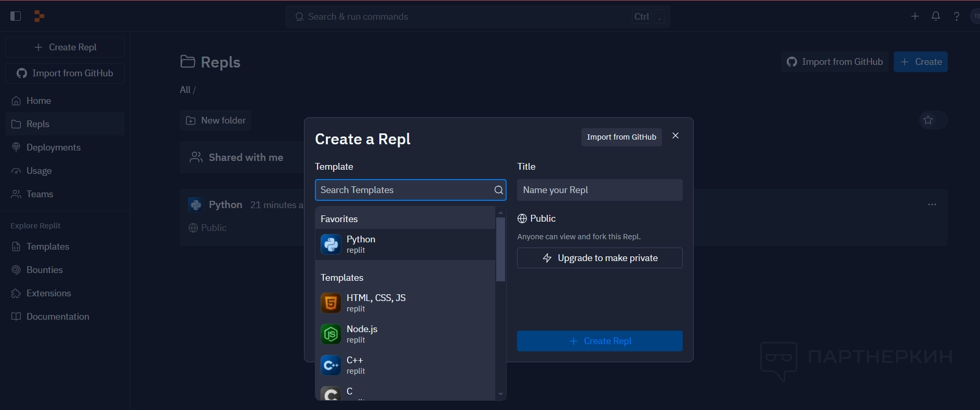
Task: Click Import from GitHub in the sidebar
Action: 65,73
